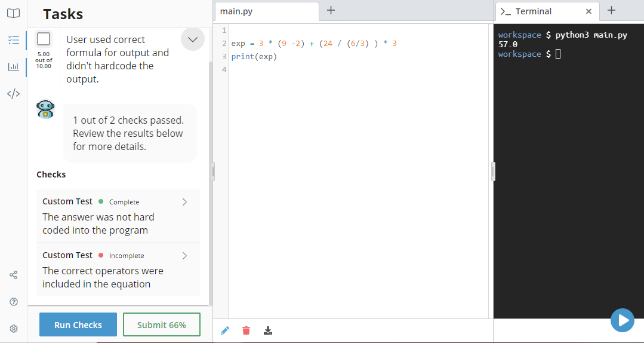The height and width of the screenshot is (343, 644).
Task: Expand the Incomplete custom test details
Action: (184, 256)
